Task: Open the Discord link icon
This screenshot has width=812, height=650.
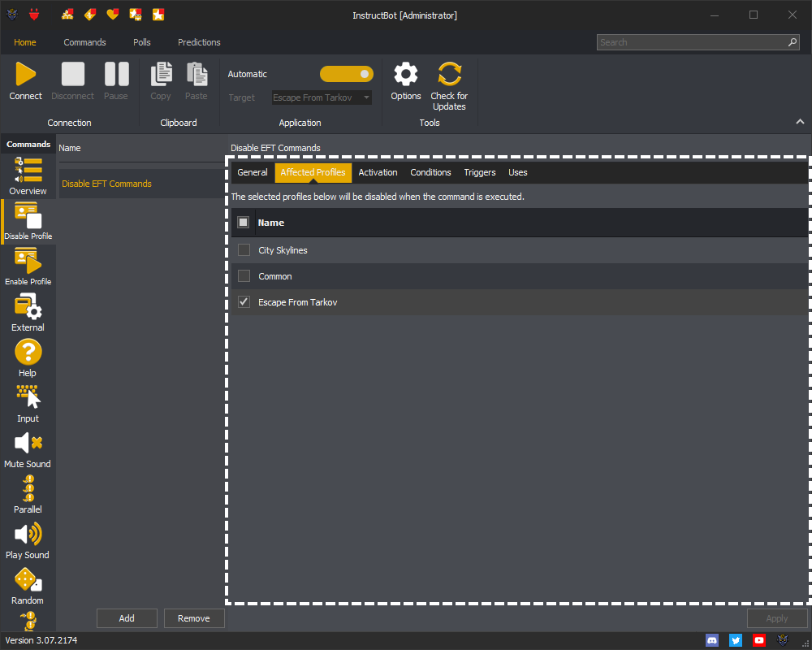Action: click(x=712, y=640)
